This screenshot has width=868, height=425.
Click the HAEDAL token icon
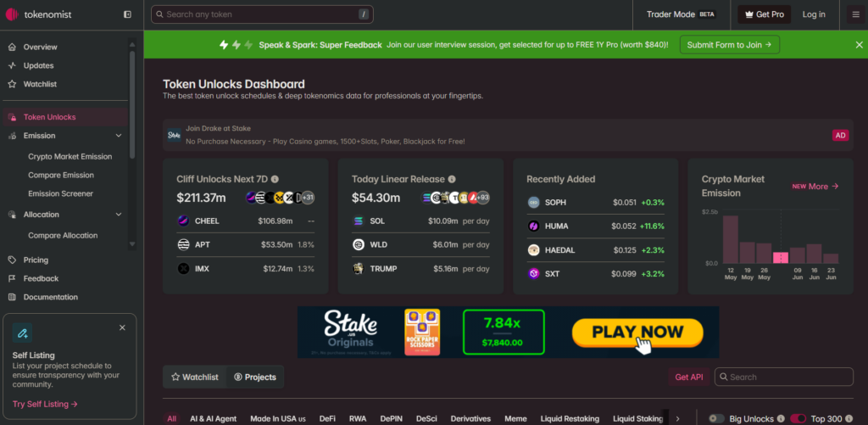click(x=534, y=250)
